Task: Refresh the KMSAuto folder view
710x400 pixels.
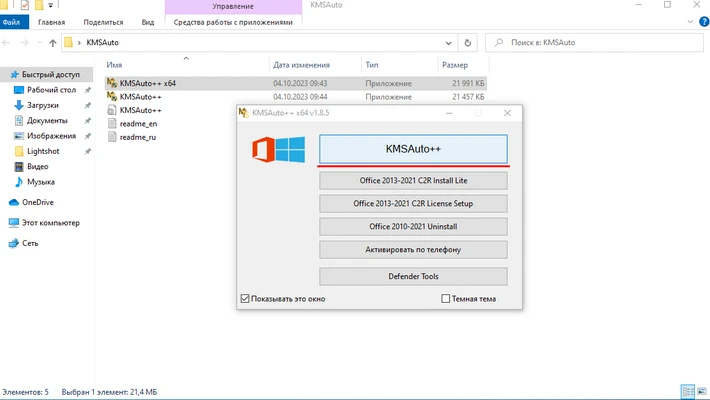Action: [x=468, y=43]
